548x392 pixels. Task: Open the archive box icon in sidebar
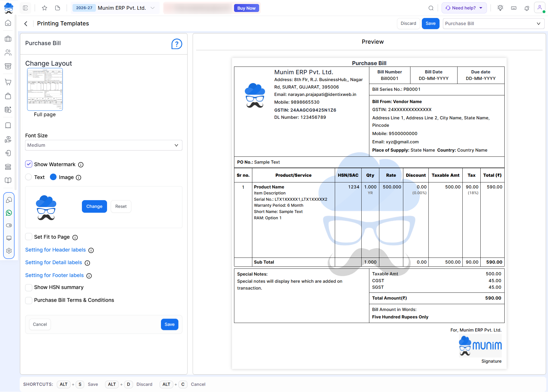click(8, 66)
